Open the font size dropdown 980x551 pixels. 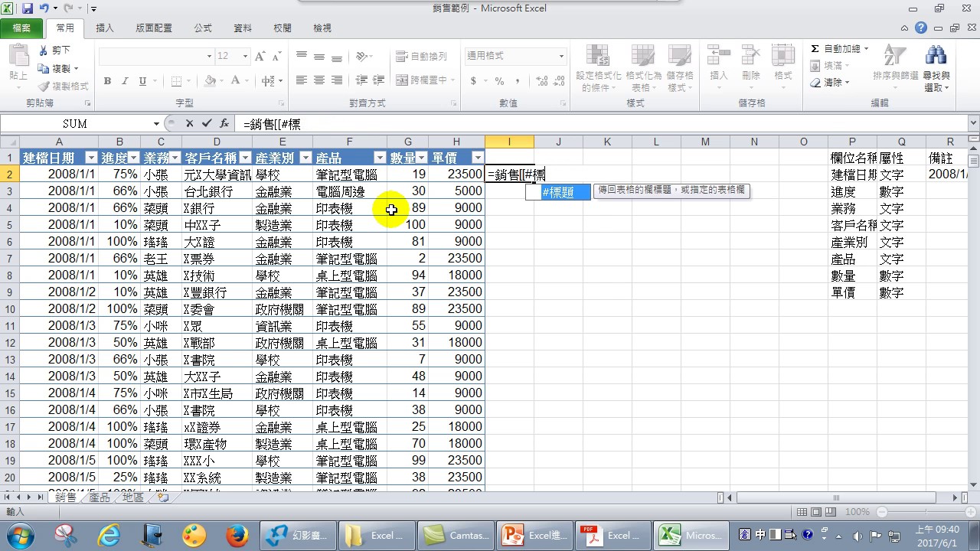click(245, 56)
